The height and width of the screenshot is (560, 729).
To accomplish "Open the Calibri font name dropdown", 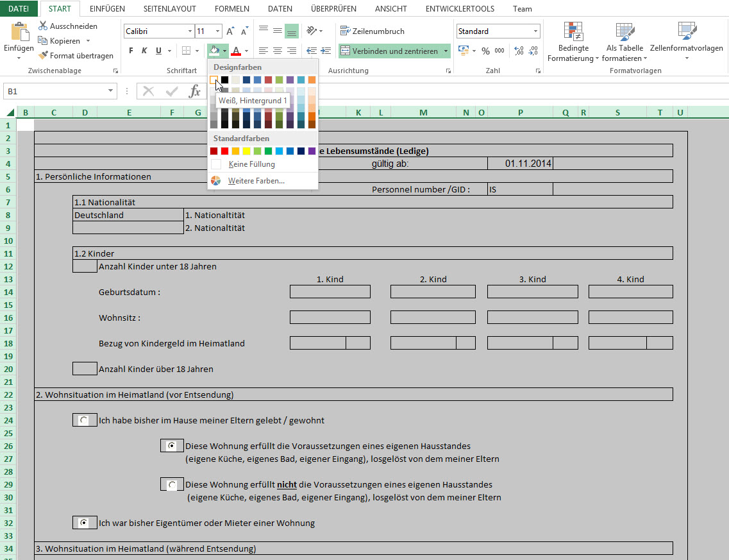I will click(190, 31).
